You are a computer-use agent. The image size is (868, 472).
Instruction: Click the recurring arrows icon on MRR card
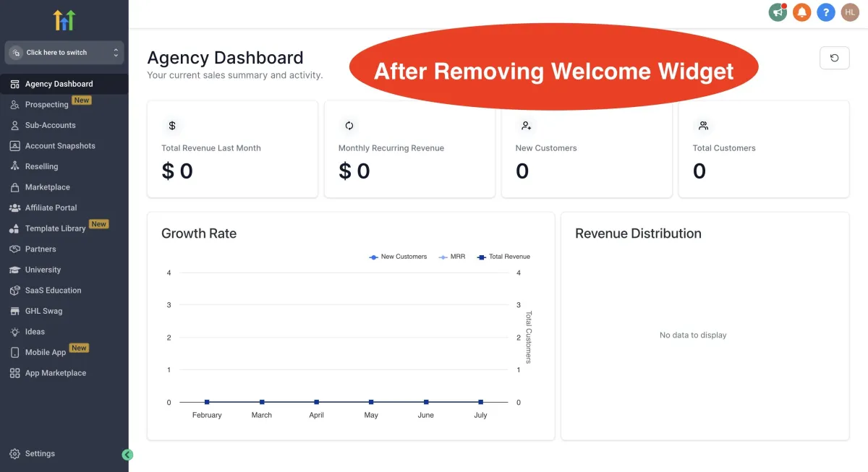pyautogui.click(x=349, y=126)
